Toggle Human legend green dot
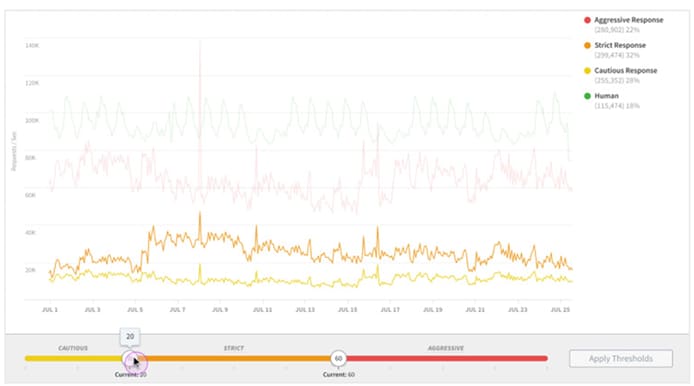Screen dimensions: 694x386 click(x=587, y=96)
